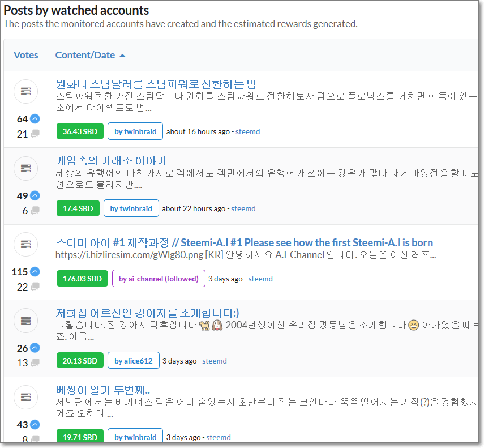This screenshot has height=448, width=484.
Task: Open post title '베짱이 일기 두번째..'
Action: [103, 390]
